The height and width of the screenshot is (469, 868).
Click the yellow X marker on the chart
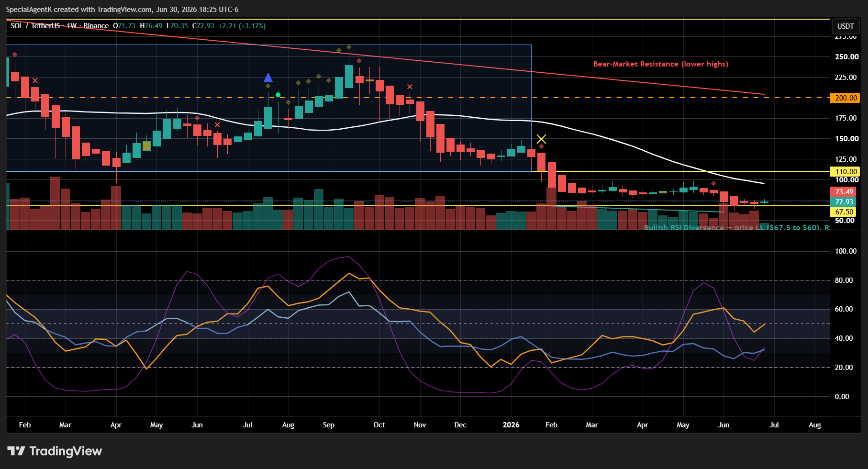541,139
